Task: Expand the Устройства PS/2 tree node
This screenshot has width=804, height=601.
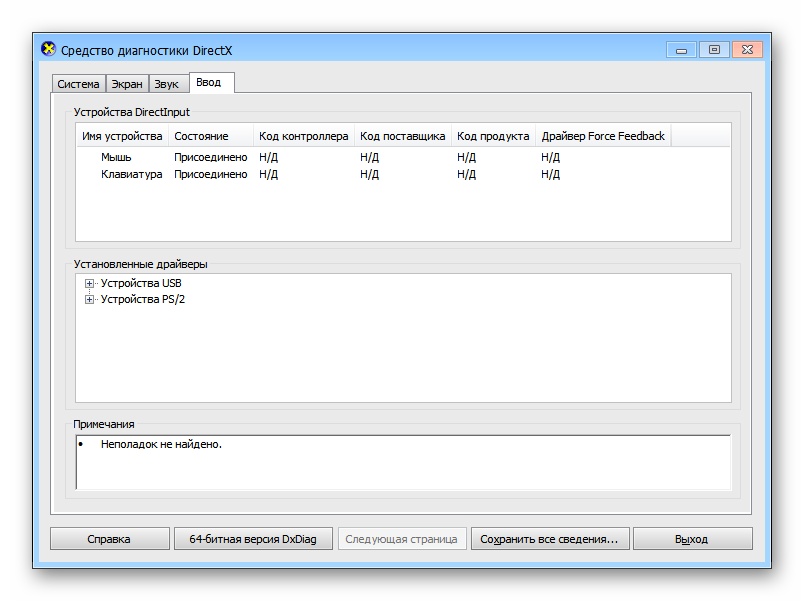Action: [x=90, y=299]
